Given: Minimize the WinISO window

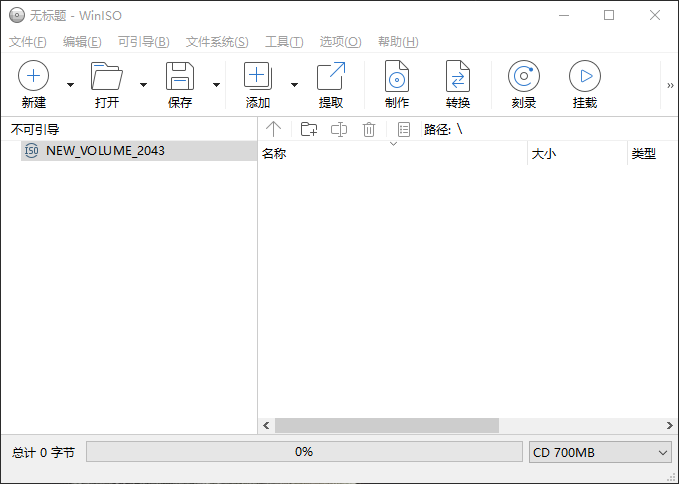Looking at the screenshot, I should click(564, 16).
